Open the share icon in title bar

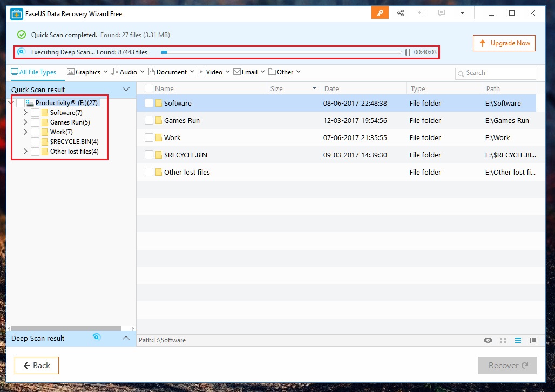tap(400, 13)
